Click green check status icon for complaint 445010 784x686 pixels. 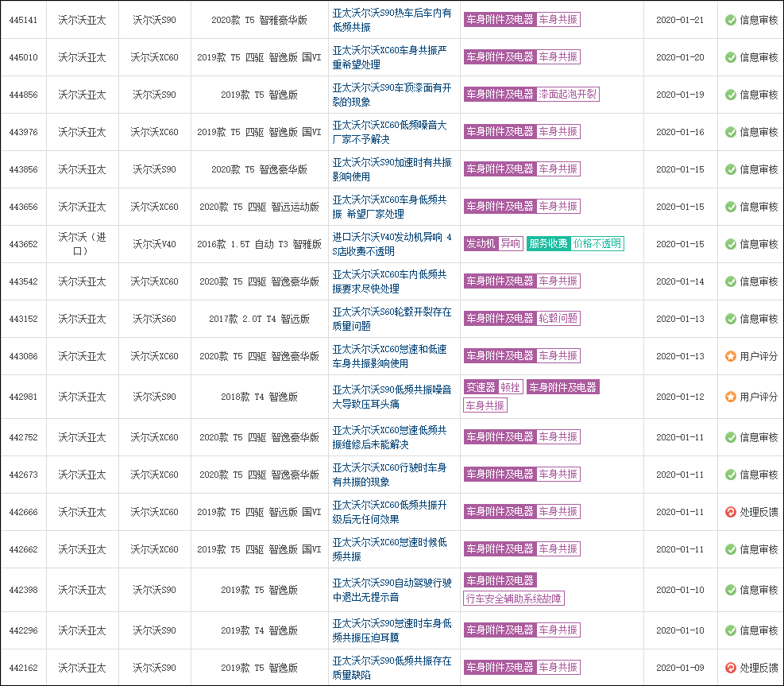[x=731, y=57]
